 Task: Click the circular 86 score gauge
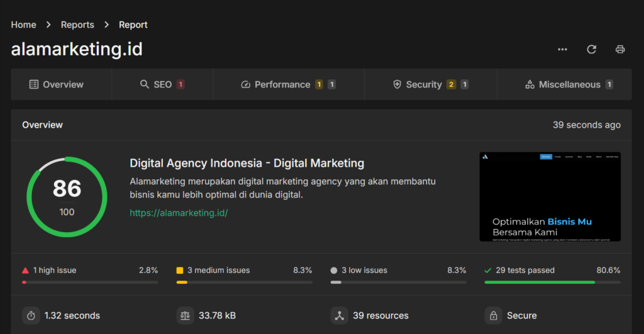coord(67,197)
